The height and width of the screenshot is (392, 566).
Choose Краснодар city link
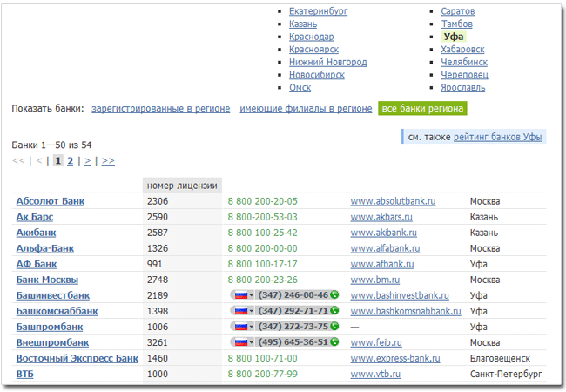311,37
